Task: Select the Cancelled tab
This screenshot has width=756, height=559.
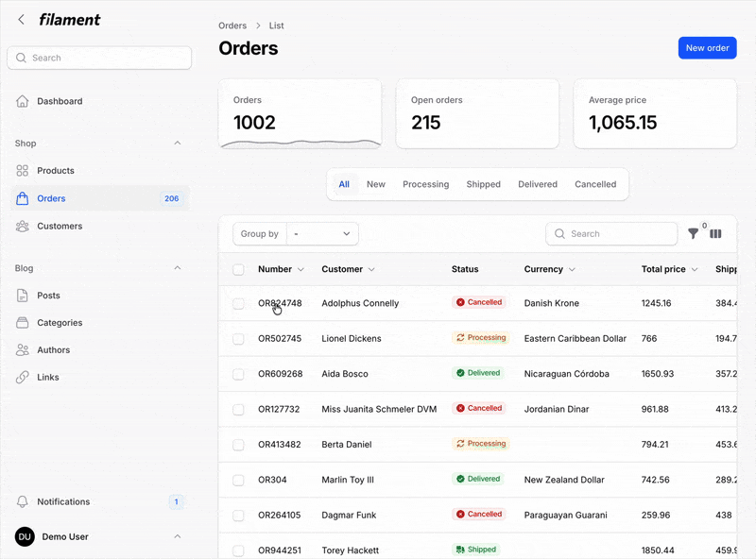Action: click(x=595, y=184)
